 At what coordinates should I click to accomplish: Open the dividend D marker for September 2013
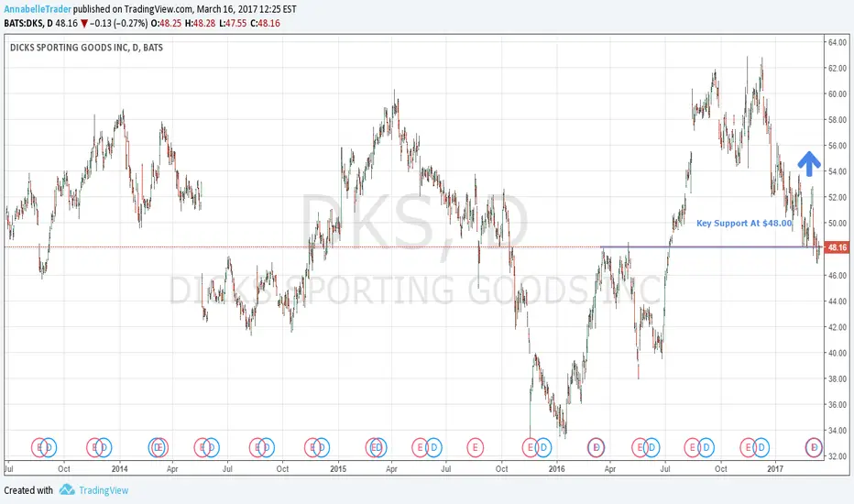click(49, 447)
